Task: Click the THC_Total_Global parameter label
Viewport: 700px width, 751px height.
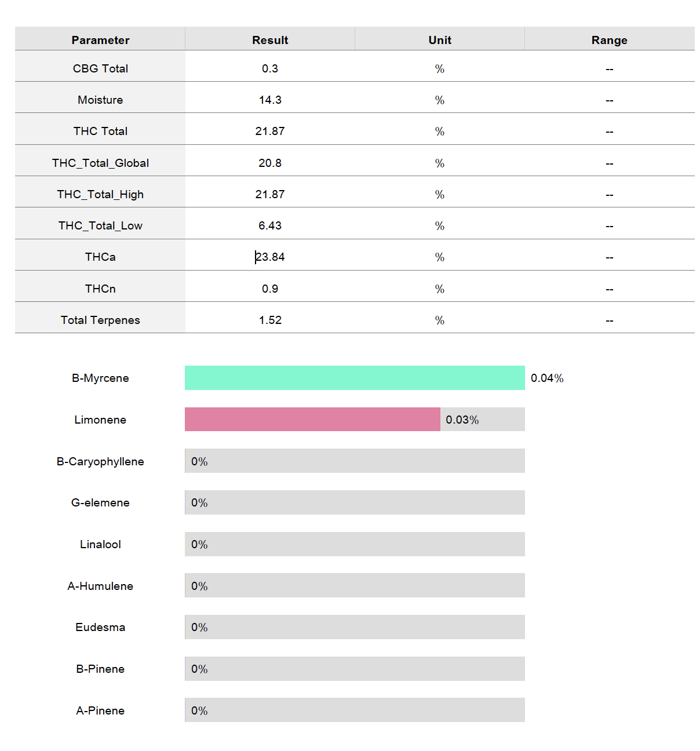Action: 100,163
